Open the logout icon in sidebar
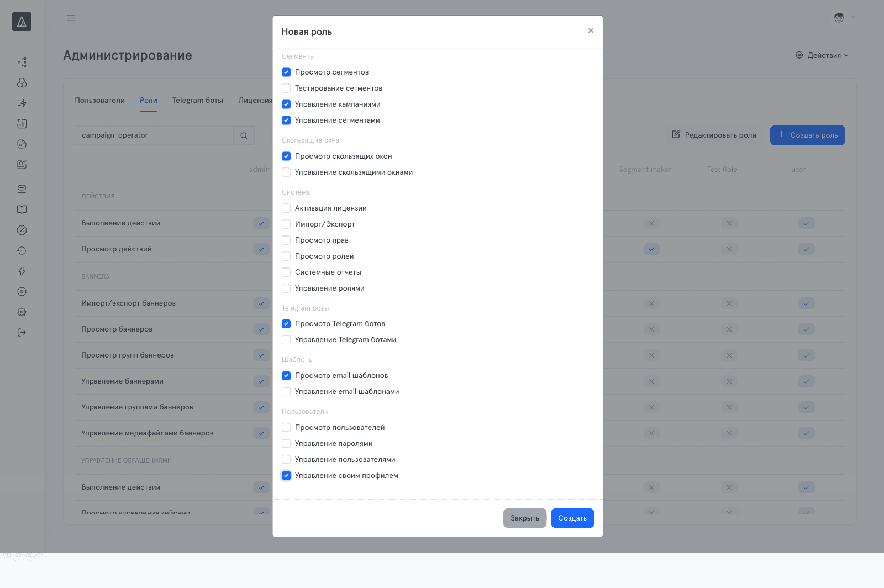This screenshot has height=588, width=884. click(x=22, y=333)
